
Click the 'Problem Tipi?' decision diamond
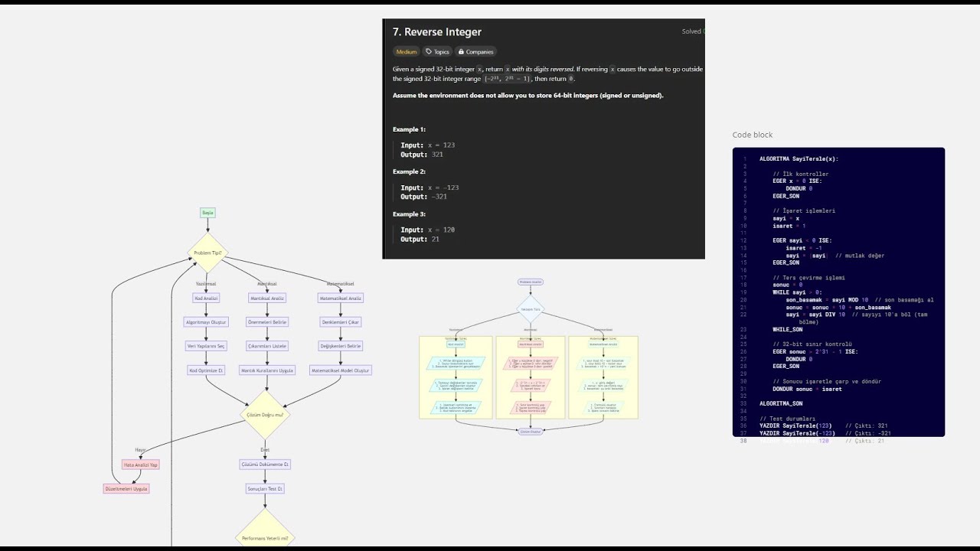tap(207, 253)
